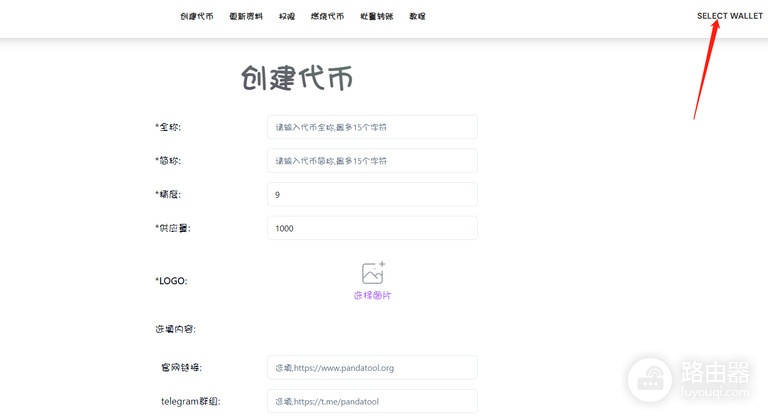768x420 pixels.
Task: Open the 教程 menu item
Action: click(x=417, y=16)
